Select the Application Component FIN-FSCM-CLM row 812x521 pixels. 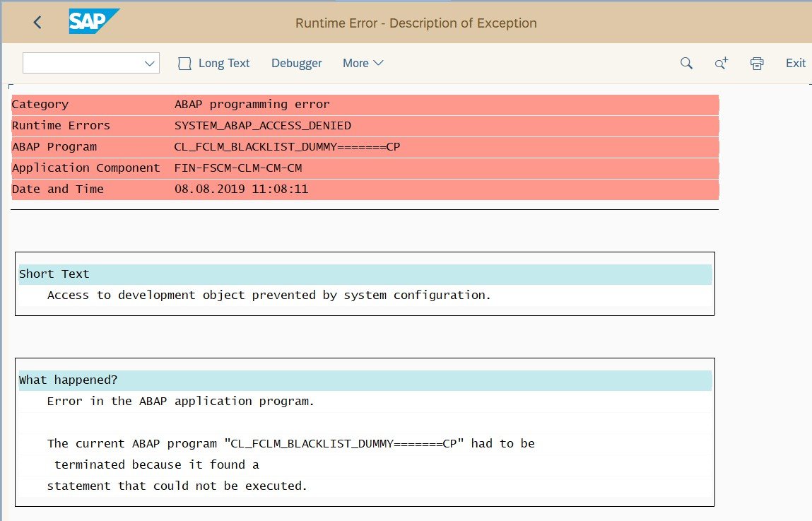click(283, 168)
